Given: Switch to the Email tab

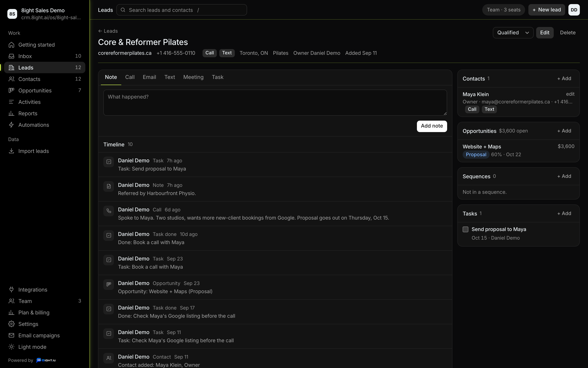Looking at the screenshot, I should pos(149,77).
